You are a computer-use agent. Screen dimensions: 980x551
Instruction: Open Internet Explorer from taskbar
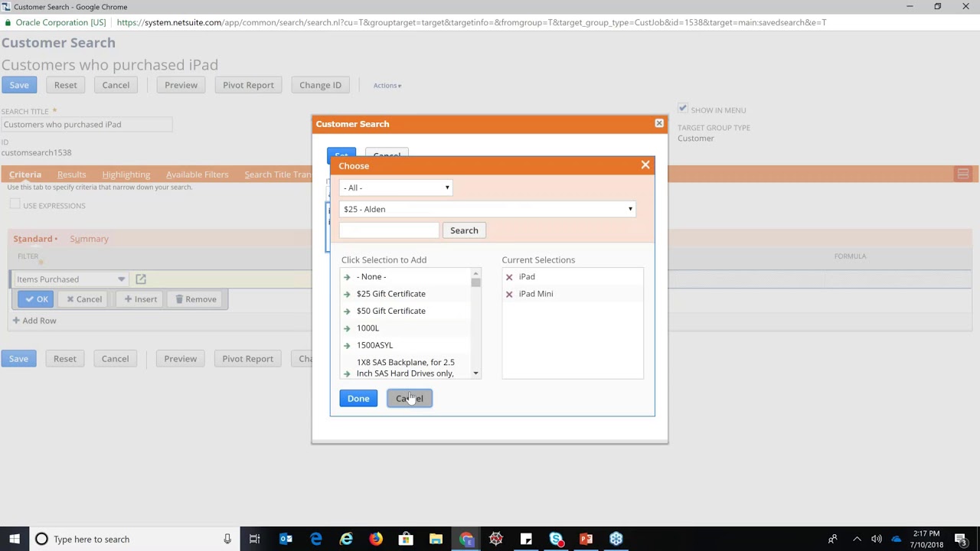pyautogui.click(x=346, y=539)
